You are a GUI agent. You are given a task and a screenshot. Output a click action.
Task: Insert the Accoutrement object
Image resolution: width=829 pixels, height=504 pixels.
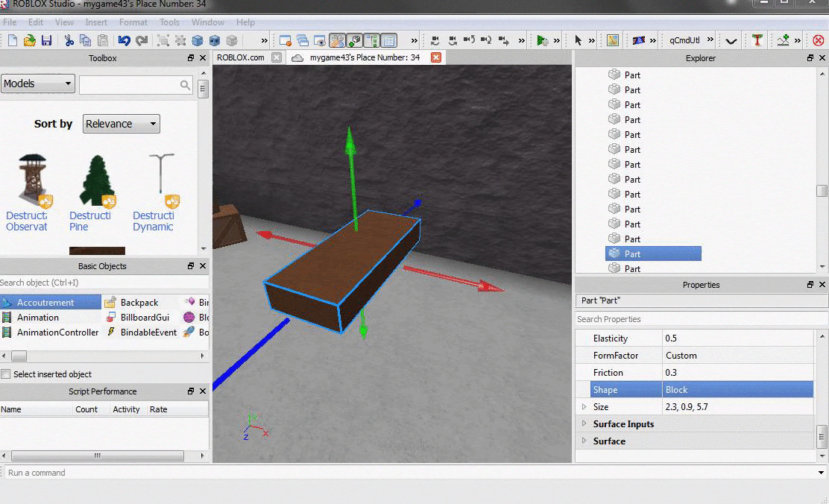click(50, 303)
